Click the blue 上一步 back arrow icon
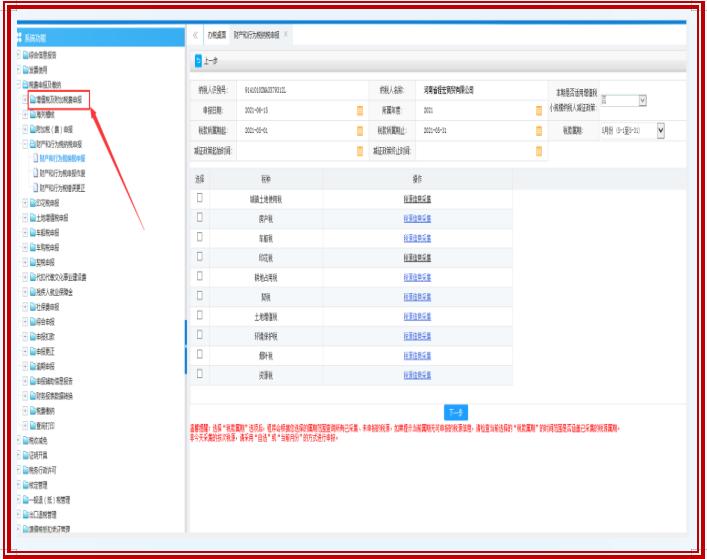The height and width of the screenshot is (559, 707). (198, 61)
